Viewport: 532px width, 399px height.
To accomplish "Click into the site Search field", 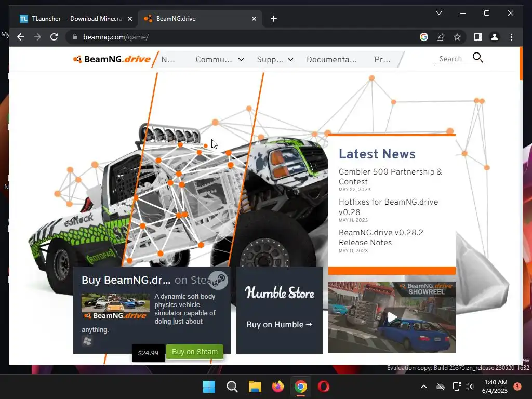I will 453,59.
